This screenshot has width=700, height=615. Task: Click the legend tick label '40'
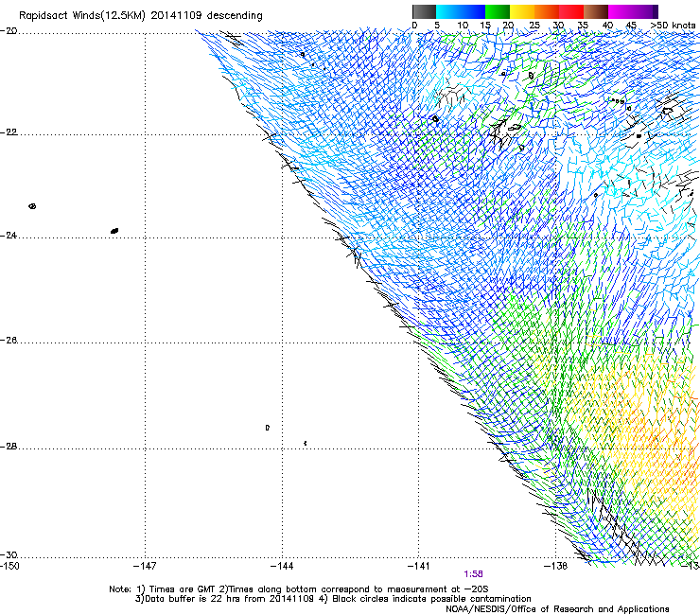(x=607, y=26)
